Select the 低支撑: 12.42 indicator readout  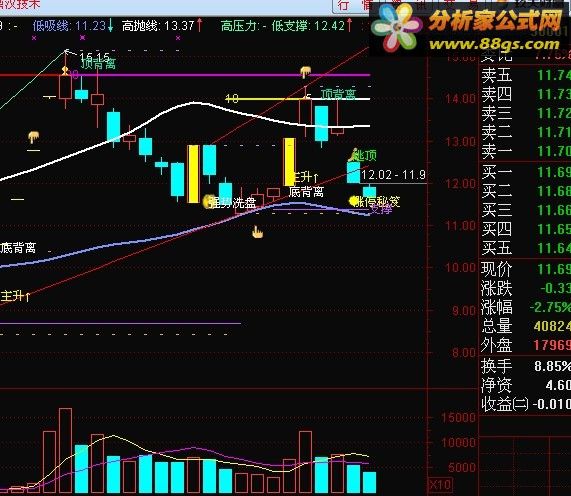coord(312,26)
